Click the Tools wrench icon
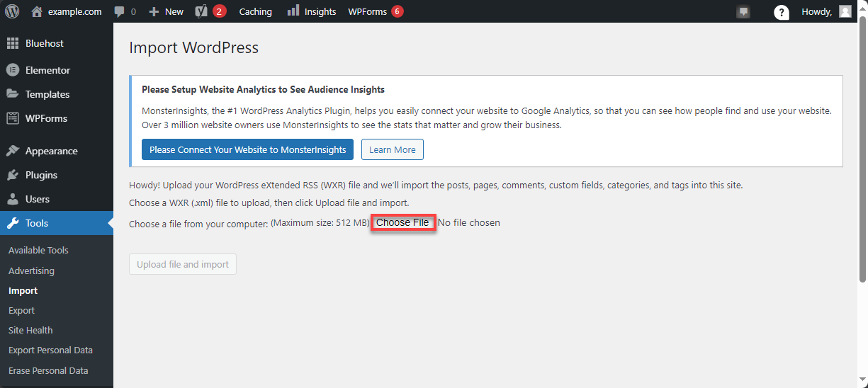 pyautogui.click(x=13, y=223)
